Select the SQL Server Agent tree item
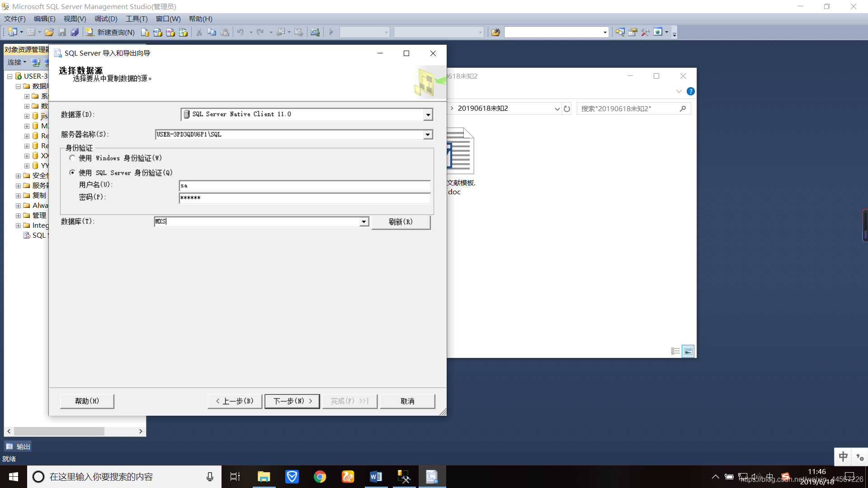Screen dimensions: 868x488 36,235
